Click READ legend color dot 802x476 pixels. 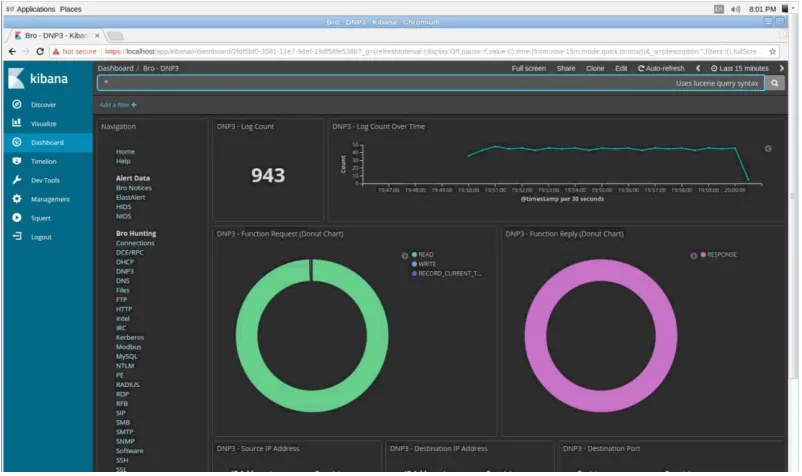pos(414,254)
